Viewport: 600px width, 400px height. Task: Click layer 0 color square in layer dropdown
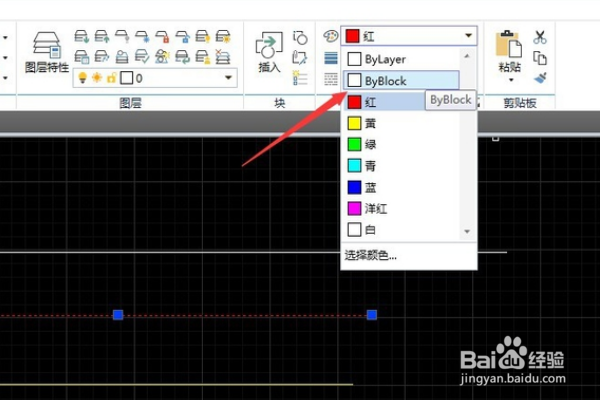[126, 78]
